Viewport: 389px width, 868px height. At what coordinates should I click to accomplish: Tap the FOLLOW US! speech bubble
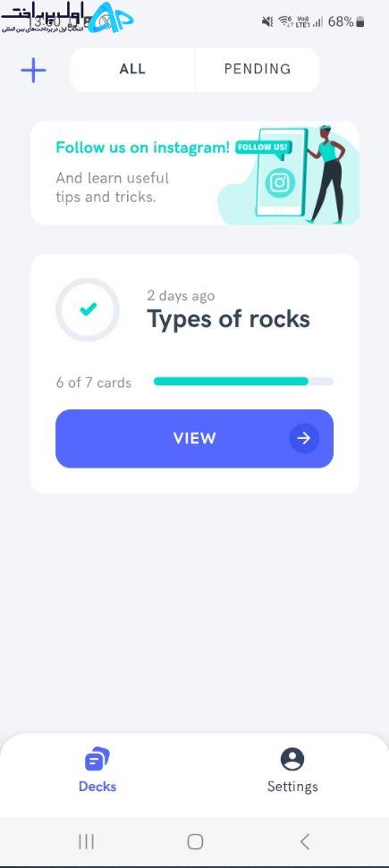(x=263, y=148)
